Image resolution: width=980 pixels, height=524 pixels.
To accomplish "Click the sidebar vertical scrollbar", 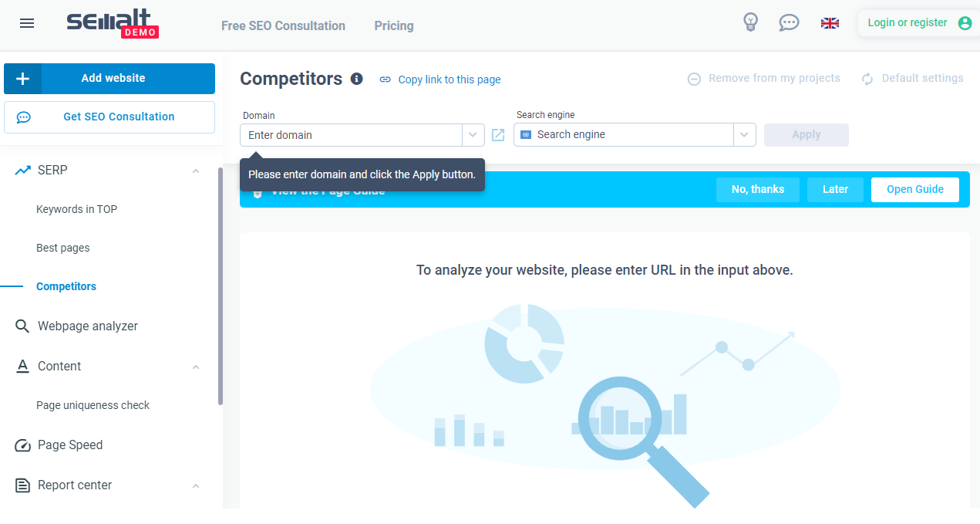I will (221, 286).
